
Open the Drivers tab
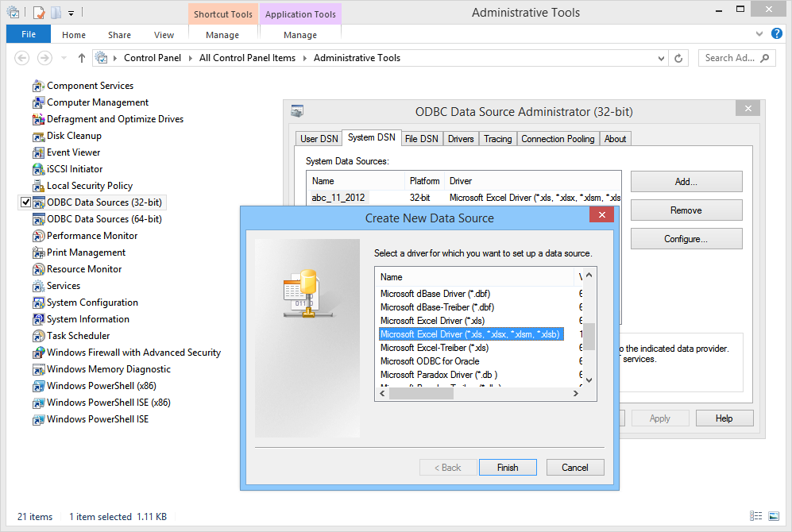(x=461, y=139)
